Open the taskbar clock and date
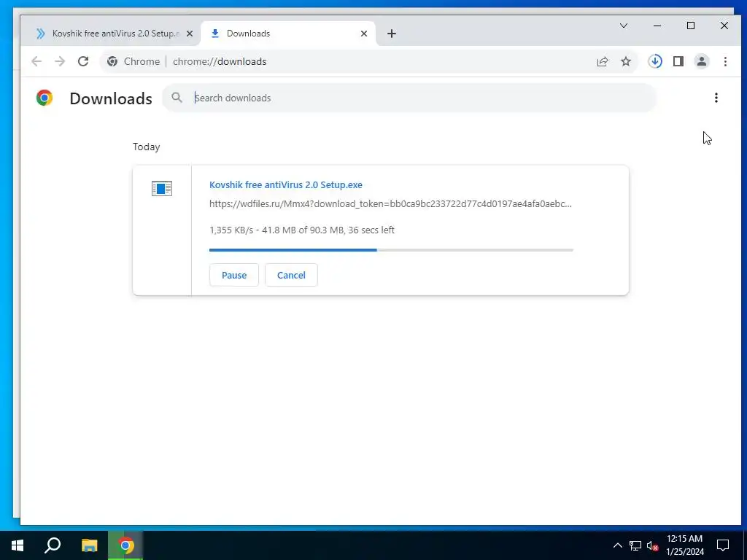The height and width of the screenshot is (560, 747). (684, 545)
